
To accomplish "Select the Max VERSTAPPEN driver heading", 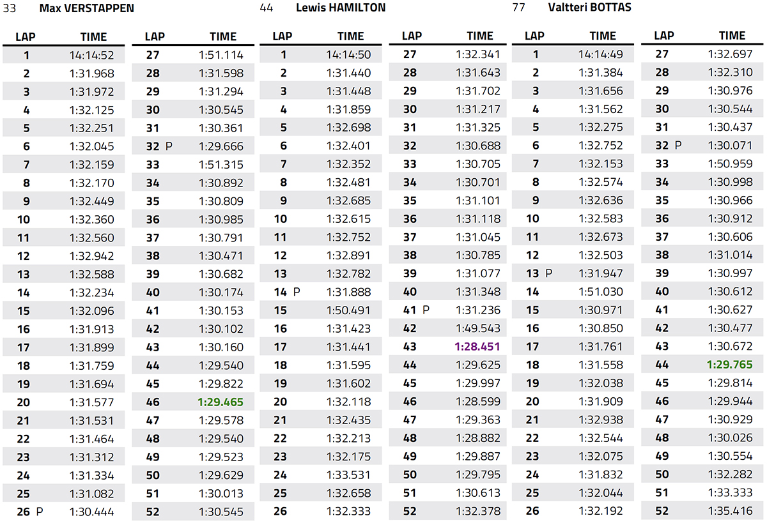I will (x=87, y=8).
